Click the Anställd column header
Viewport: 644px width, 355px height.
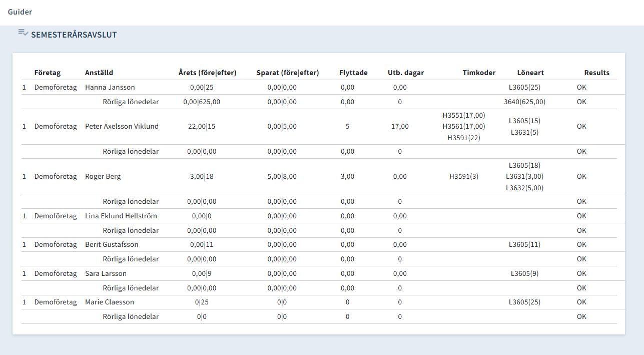pyautogui.click(x=99, y=73)
